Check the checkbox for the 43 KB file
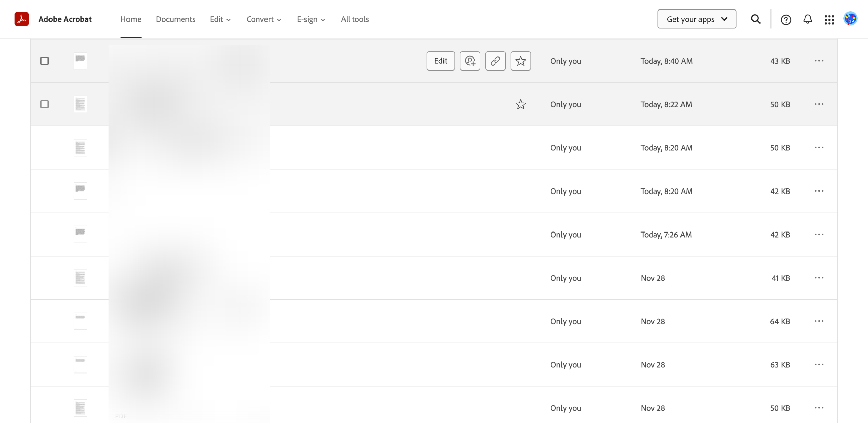 pyautogui.click(x=44, y=61)
